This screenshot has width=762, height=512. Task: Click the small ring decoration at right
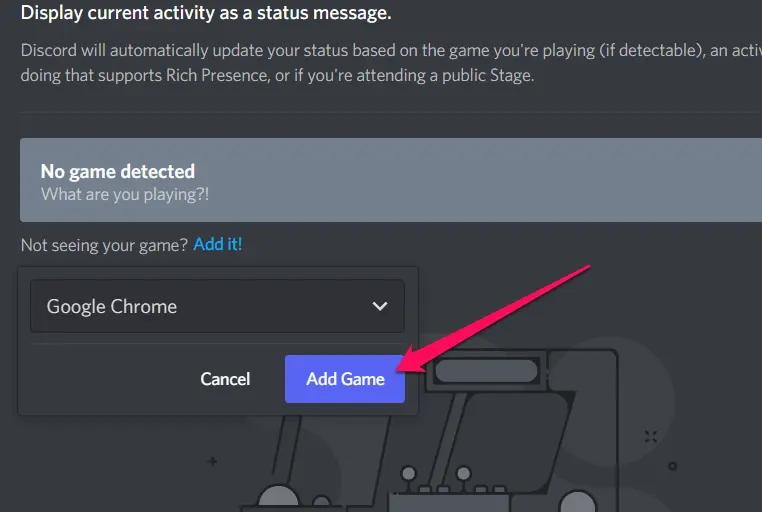(673, 466)
